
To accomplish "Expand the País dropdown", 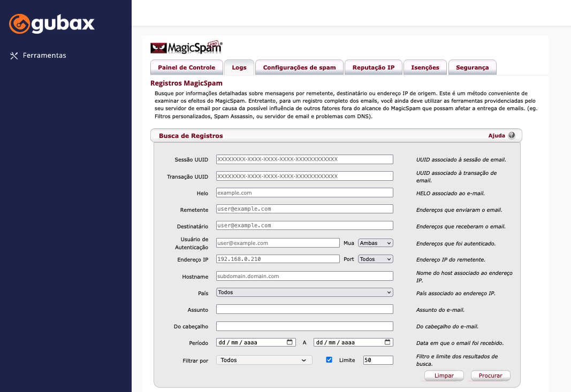I will pos(304,293).
